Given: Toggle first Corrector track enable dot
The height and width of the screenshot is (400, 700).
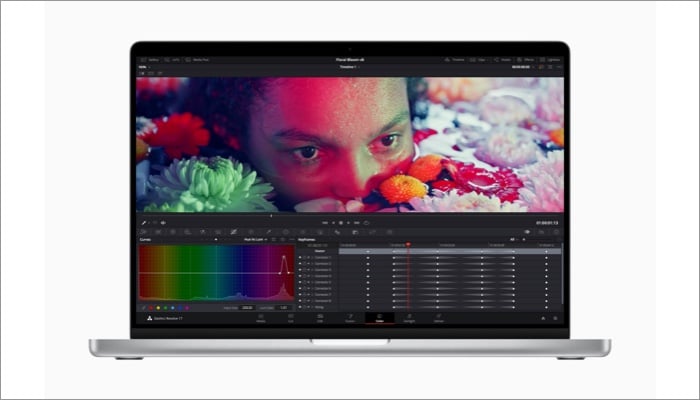Looking at the screenshot, I should pos(300,258).
